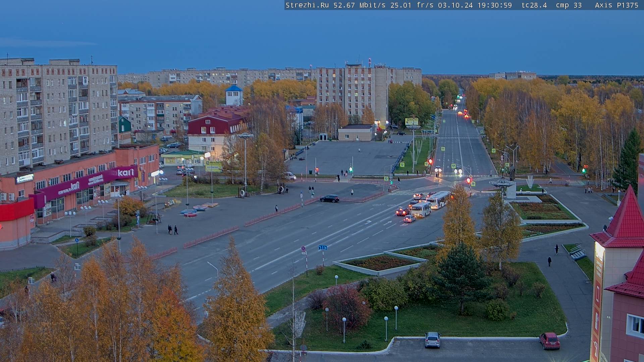The height and width of the screenshot is (362, 644).
Task: Select the 03.10.24 date stamp
Action: [x=455, y=5]
